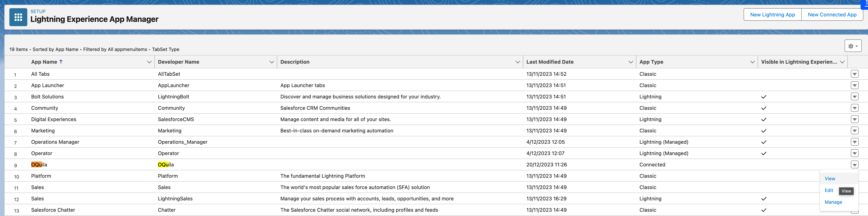
Task: Open row actions for Marketing app
Action: point(854,131)
